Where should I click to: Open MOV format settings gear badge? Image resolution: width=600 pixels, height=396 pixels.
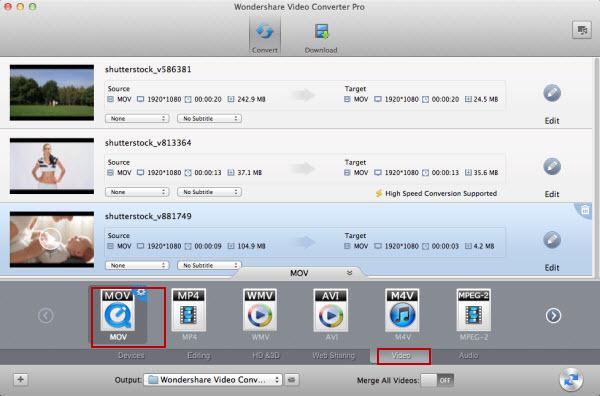[x=141, y=293]
